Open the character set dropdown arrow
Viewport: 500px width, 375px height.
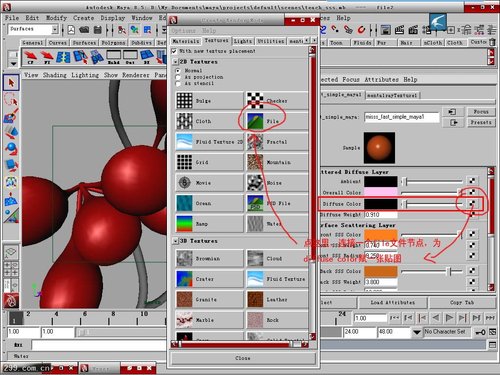(417, 332)
